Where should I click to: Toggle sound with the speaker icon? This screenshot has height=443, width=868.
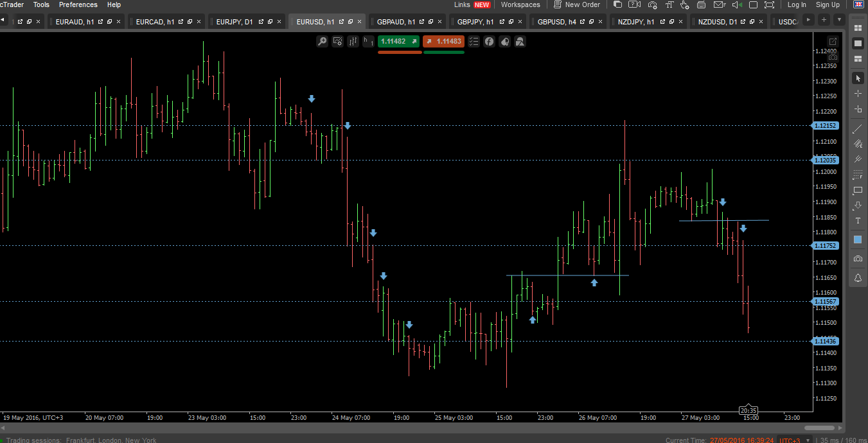[x=738, y=4]
